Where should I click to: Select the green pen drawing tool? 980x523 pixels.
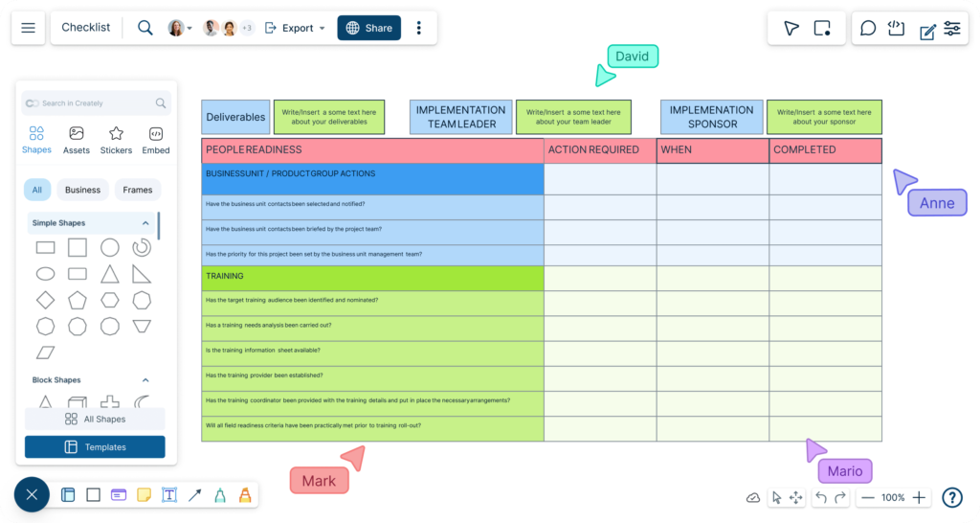tap(220, 495)
